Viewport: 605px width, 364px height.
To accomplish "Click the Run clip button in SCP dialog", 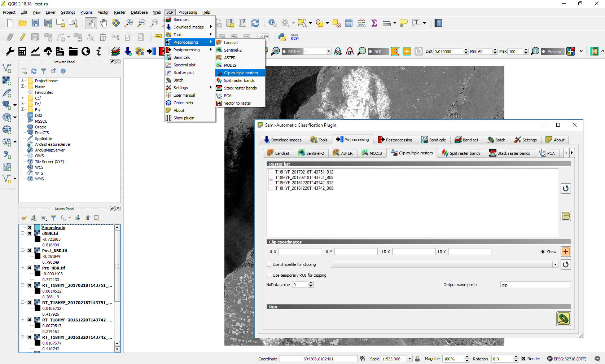I will (x=563, y=319).
